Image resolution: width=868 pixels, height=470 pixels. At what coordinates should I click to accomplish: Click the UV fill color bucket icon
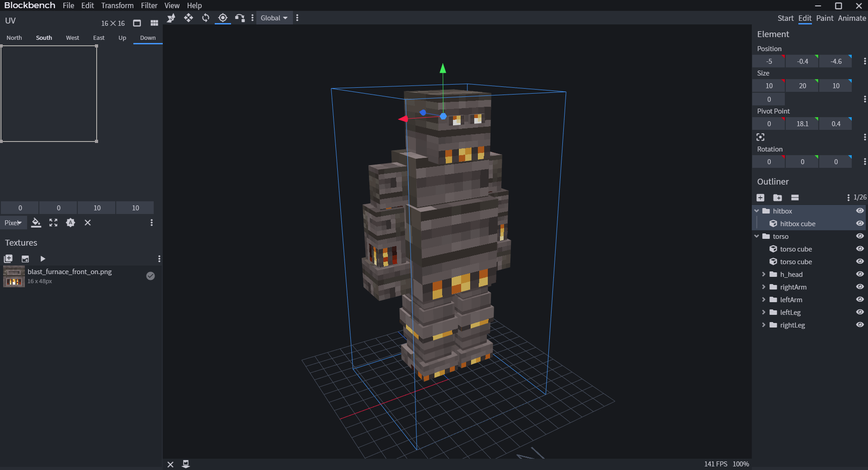click(x=36, y=223)
